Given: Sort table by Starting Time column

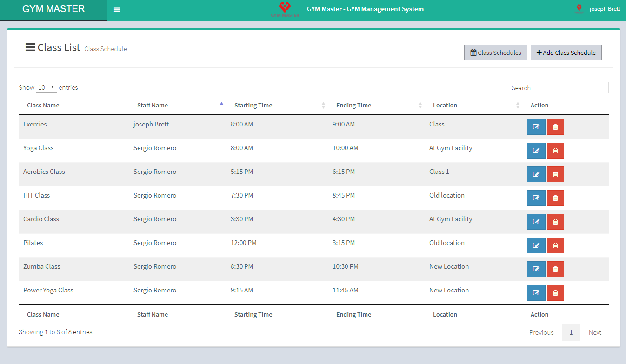Looking at the screenshot, I should [253, 106].
